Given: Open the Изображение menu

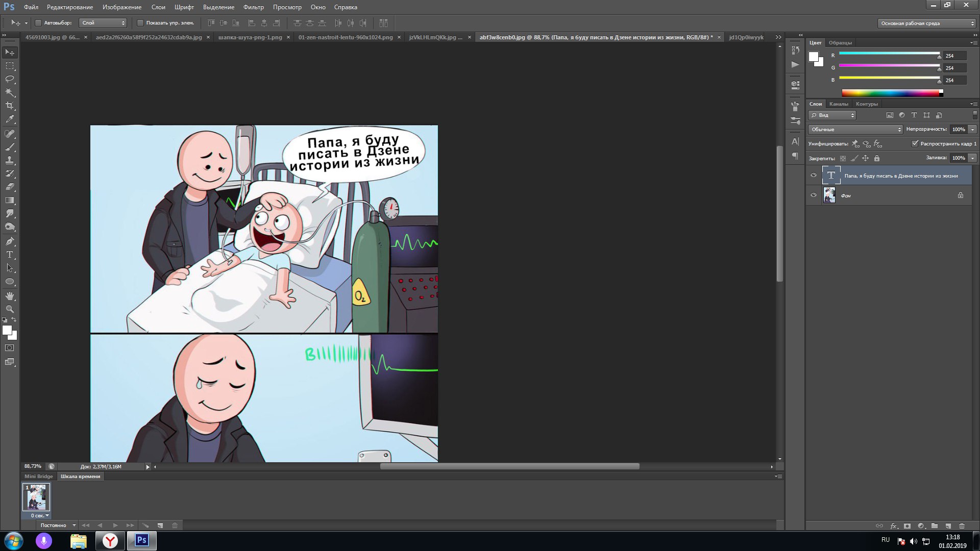Looking at the screenshot, I should pos(121,7).
